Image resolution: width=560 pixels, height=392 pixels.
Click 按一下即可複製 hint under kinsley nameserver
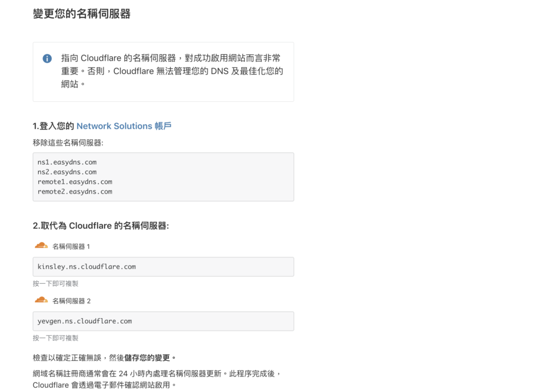tap(55, 283)
